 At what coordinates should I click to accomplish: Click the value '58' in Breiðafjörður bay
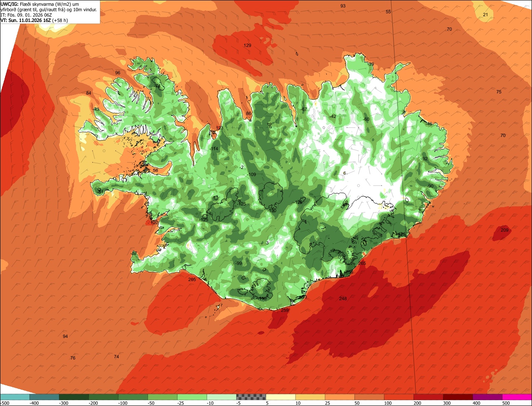tap(155, 170)
